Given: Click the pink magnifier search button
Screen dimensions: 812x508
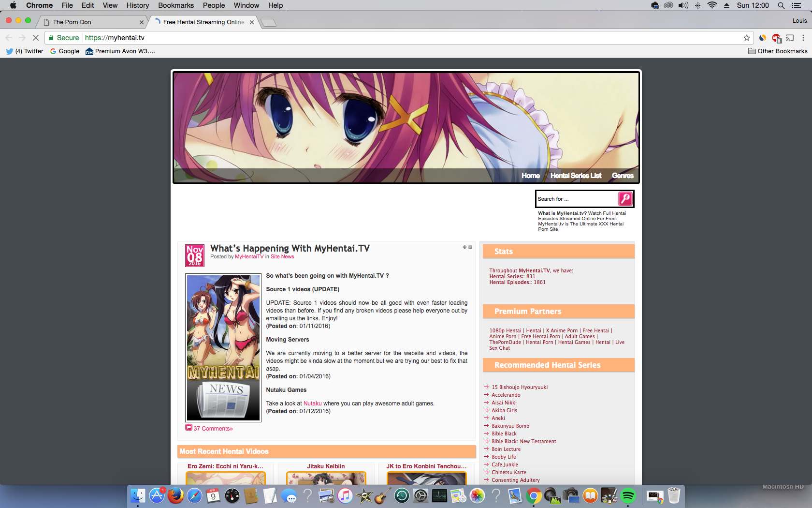Looking at the screenshot, I should pyautogui.click(x=625, y=199).
